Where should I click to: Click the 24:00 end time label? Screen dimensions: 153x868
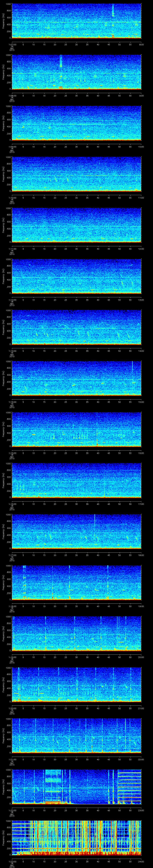click(141, 861)
